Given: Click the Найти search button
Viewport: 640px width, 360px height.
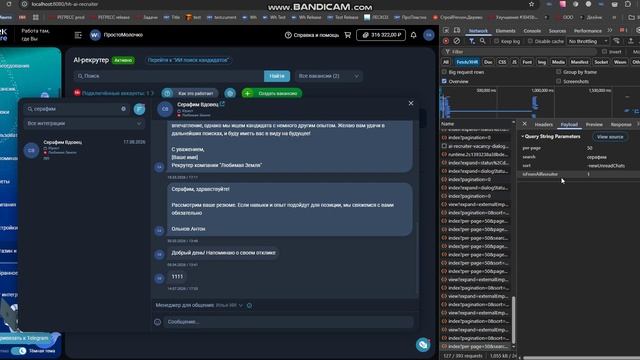Looking at the screenshot, I should tap(277, 76).
